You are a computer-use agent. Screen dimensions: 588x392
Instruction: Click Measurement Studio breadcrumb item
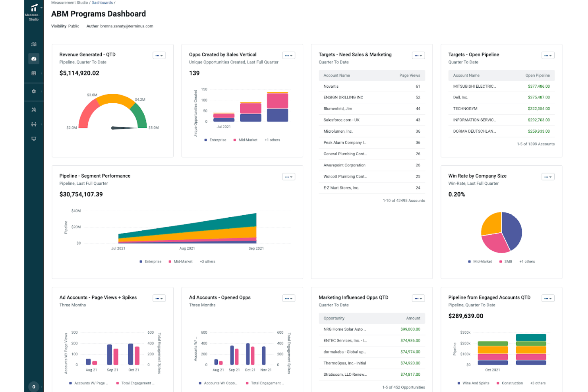(x=70, y=3)
